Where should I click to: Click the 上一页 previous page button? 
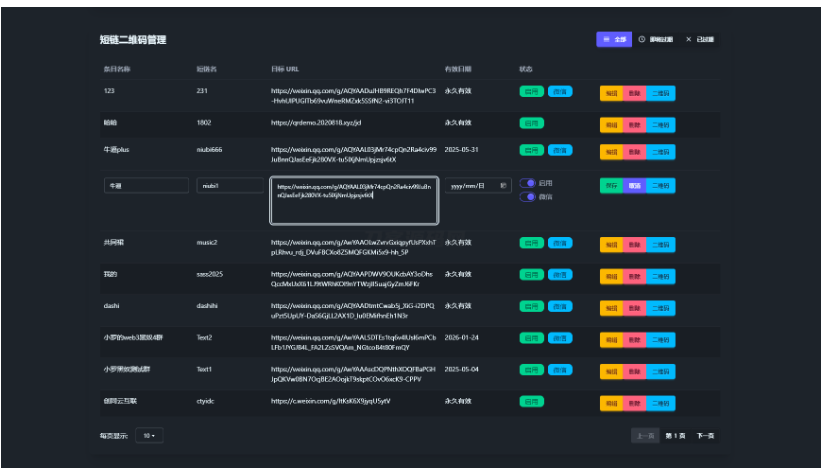644,436
